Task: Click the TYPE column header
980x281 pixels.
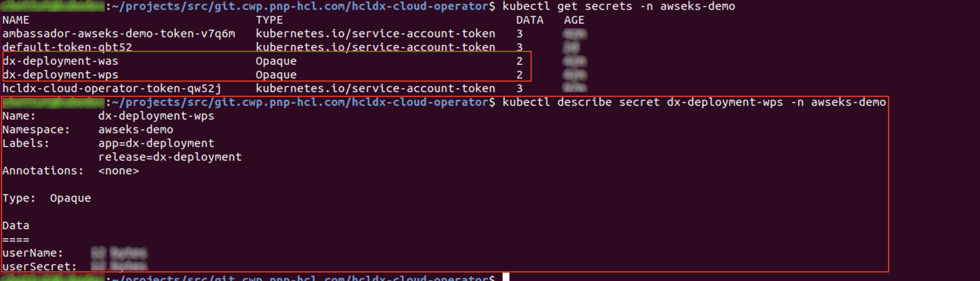Action: (269, 20)
